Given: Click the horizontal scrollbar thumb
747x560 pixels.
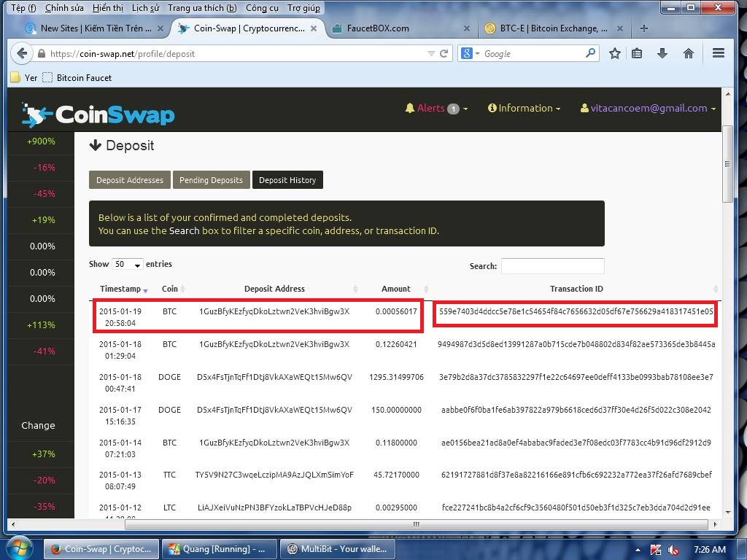Looking at the screenshot, I should 416,524.
